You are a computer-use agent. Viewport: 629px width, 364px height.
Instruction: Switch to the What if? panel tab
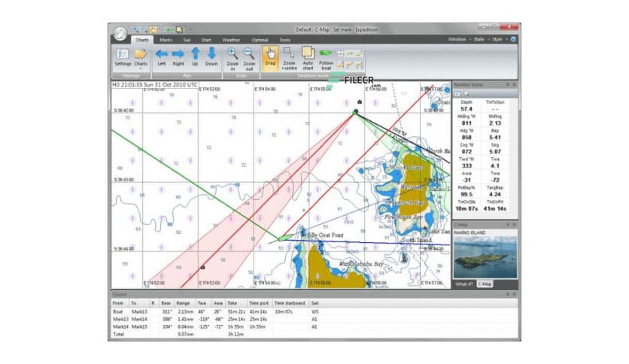click(463, 284)
